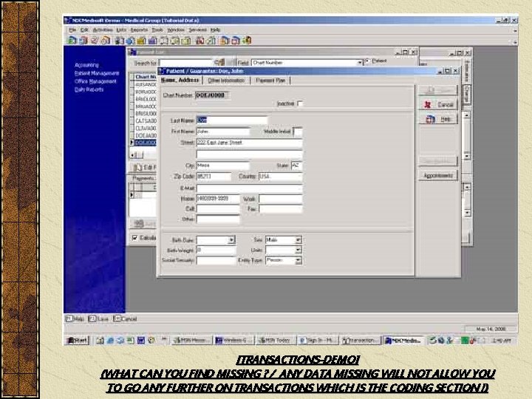Select the Name, Address tab
This screenshot has width=532, height=399.
180,80
